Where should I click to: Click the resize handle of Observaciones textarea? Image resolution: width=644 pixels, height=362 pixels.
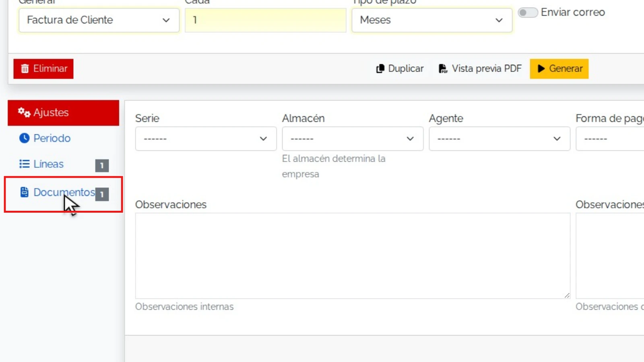(x=567, y=295)
